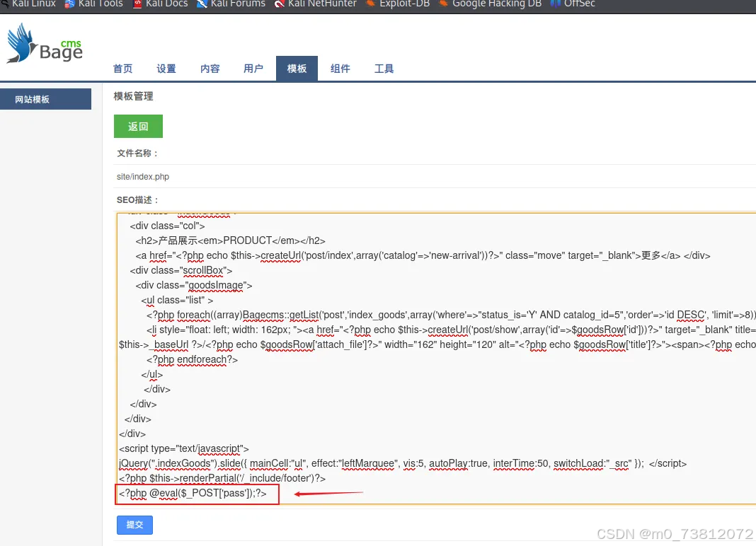Open the 工具 nav tab
Viewport: 756px width, 546px height.
(x=384, y=69)
